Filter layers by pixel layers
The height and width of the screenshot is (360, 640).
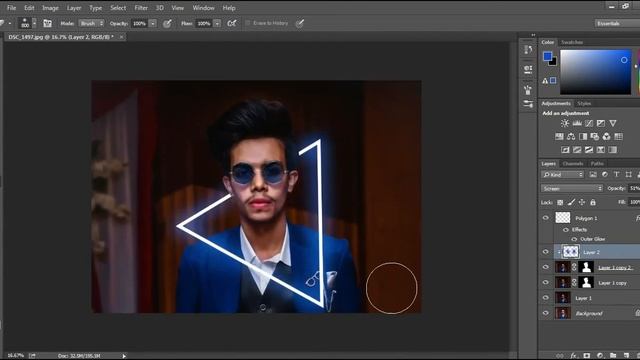point(593,175)
